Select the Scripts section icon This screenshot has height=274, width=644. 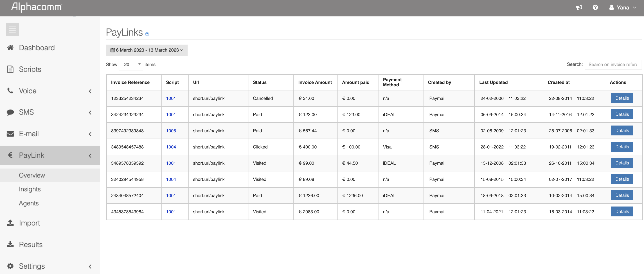[x=10, y=69]
